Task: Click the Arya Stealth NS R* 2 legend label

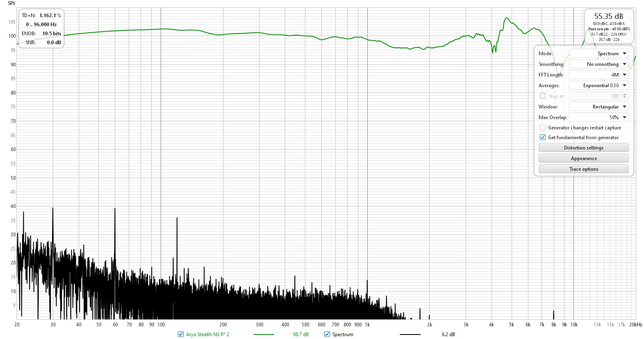Action: click(x=207, y=334)
